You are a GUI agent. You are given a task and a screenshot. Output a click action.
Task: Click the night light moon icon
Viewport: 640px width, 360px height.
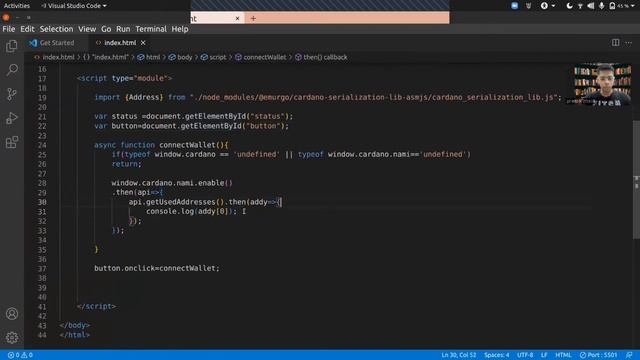[569, 6]
